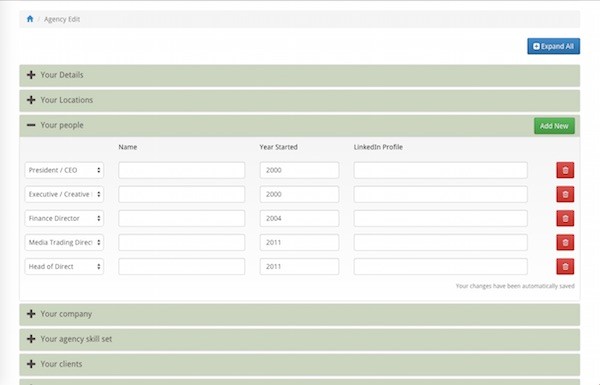600x385 pixels.
Task: Focus the Name field for Executive / Creative
Action: 181,194
